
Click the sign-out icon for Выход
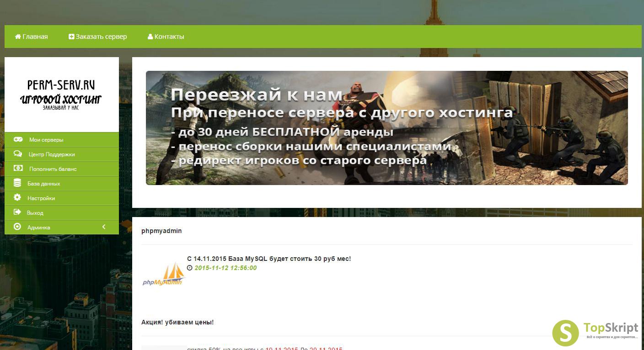(17, 212)
